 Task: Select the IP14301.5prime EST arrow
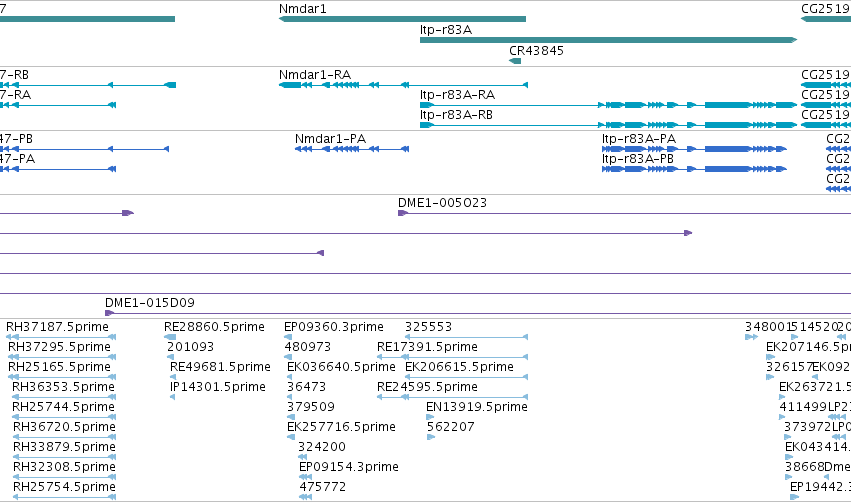pyautogui.click(x=172, y=397)
